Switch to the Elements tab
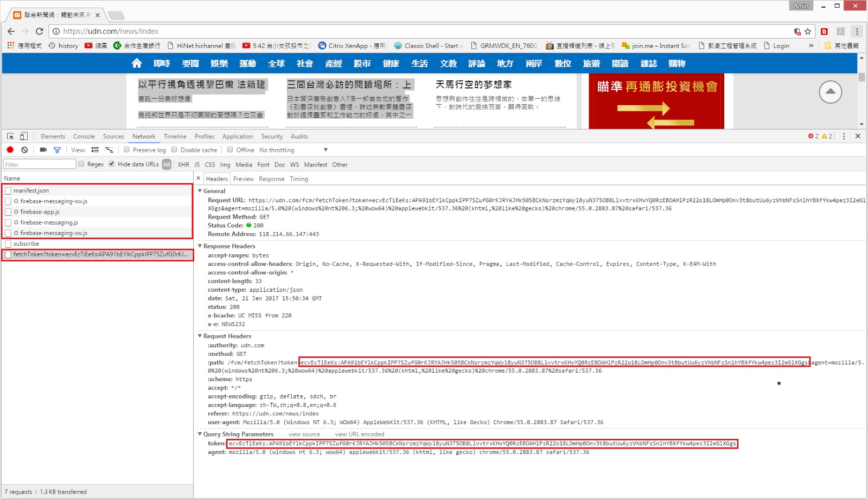868x500 pixels. (x=53, y=137)
